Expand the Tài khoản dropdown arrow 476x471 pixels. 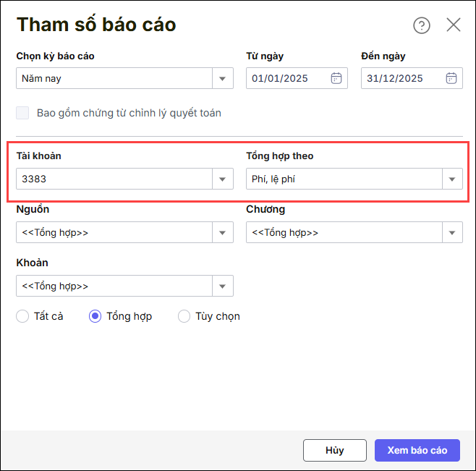tap(223, 179)
